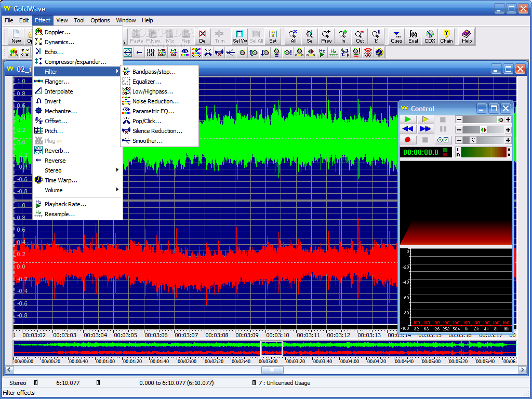Click the horizontal scrollbar right arrow
Image resolution: width=532 pixels, height=399 pixels.
point(523,370)
